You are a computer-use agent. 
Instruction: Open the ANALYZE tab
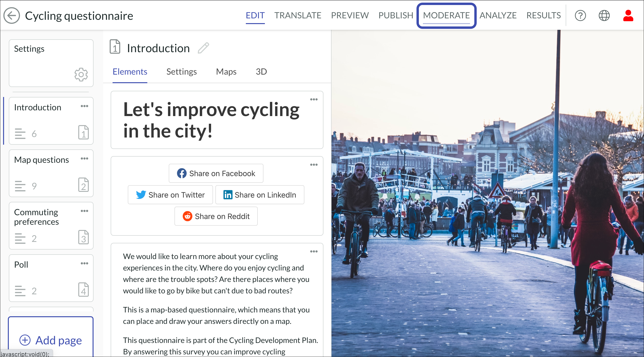498,15
